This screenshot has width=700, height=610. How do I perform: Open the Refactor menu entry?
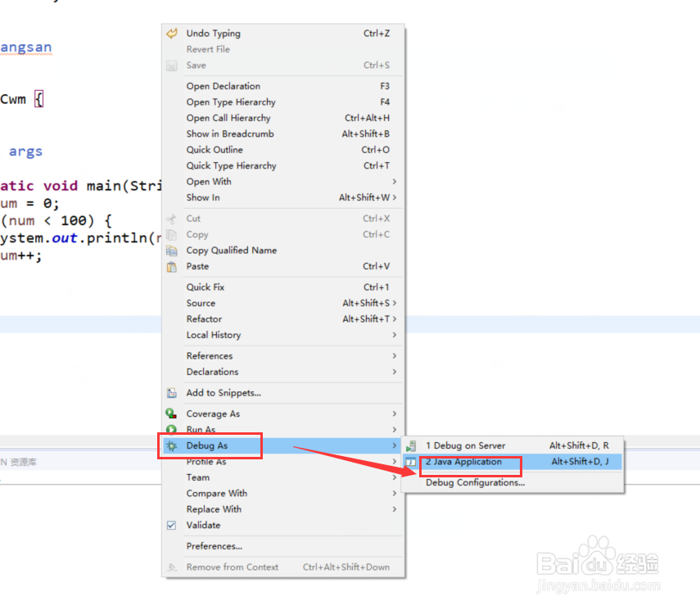point(283,319)
